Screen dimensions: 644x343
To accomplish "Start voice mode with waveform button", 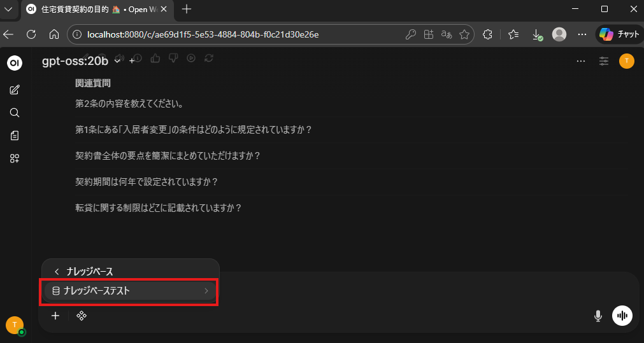I will pos(622,316).
